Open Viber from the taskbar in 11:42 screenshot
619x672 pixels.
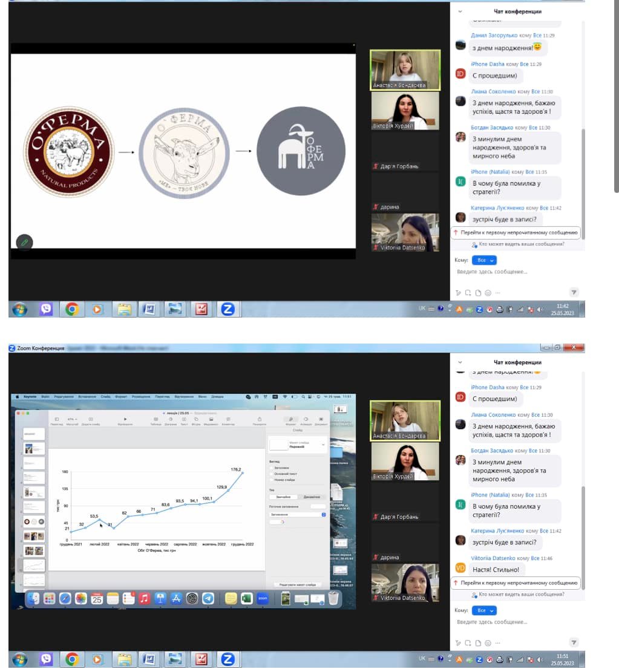(46, 309)
